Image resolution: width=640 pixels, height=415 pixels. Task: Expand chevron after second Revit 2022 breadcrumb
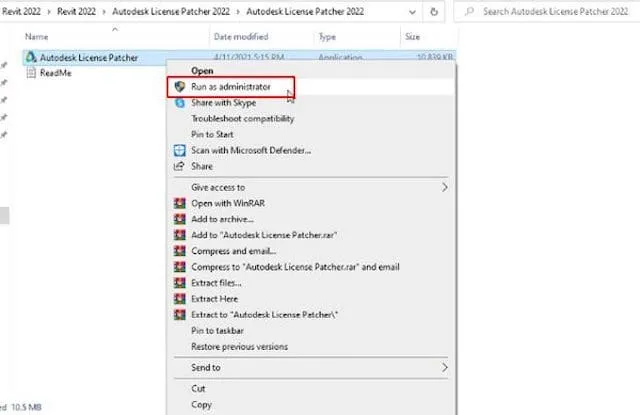click(x=104, y=12)
